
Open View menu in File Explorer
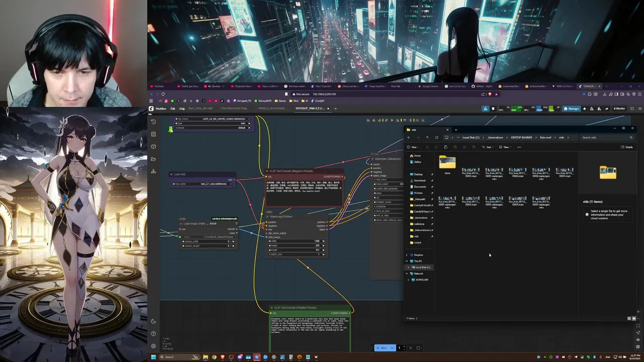pyautogui.click(x=506, y=147)
